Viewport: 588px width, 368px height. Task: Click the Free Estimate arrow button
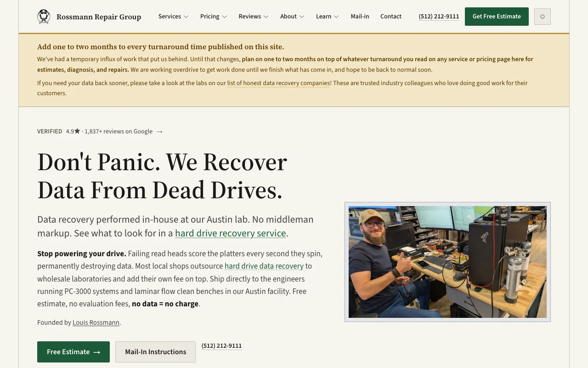click(73, 352)
